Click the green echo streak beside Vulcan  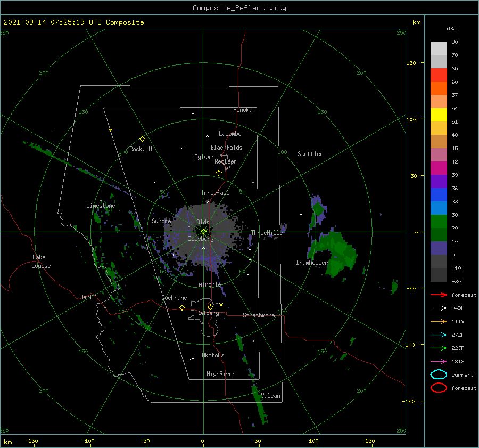pos(259,404)
